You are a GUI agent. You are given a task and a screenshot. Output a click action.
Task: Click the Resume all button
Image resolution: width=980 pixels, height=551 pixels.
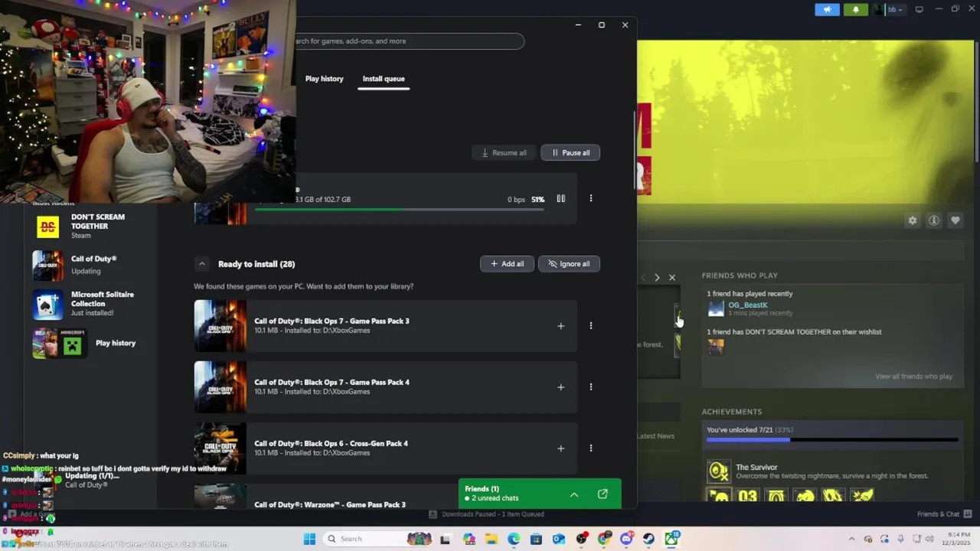[x=504, y=152]
